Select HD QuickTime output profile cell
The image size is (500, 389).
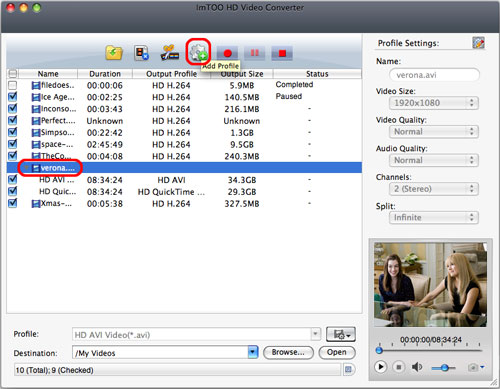tap(171, 192)
